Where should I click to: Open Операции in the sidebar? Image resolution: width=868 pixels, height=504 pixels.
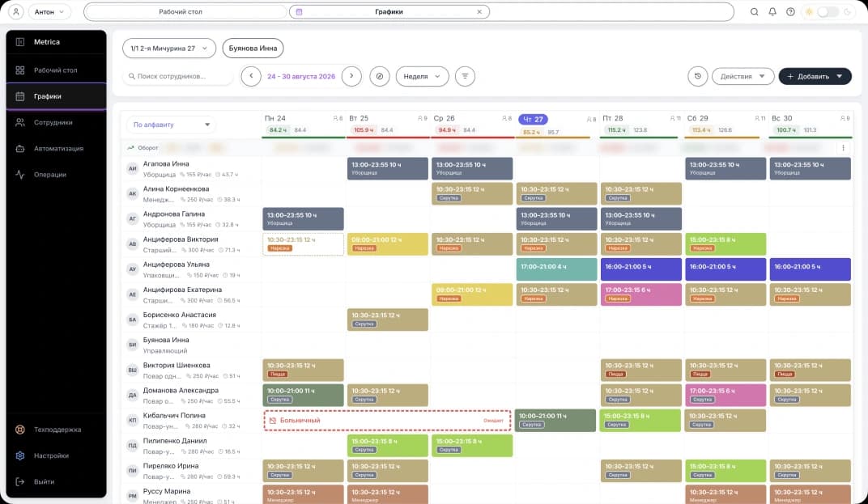56,174
